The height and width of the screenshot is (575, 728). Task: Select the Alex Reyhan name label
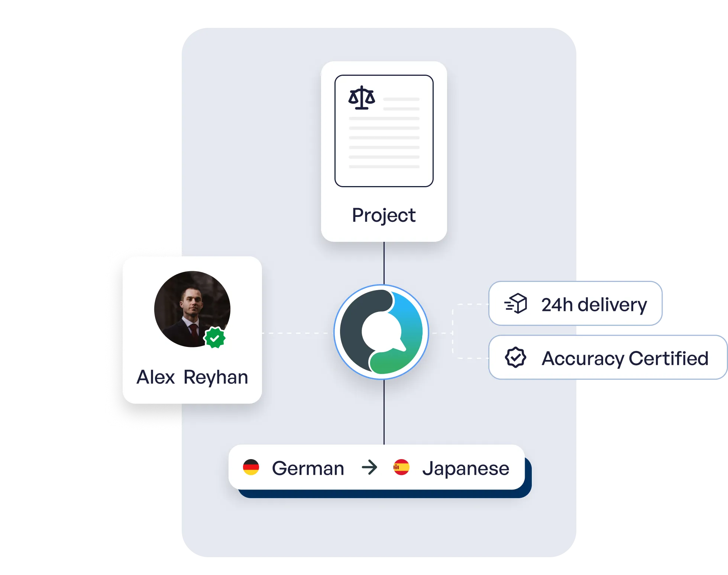click(192, 377)
